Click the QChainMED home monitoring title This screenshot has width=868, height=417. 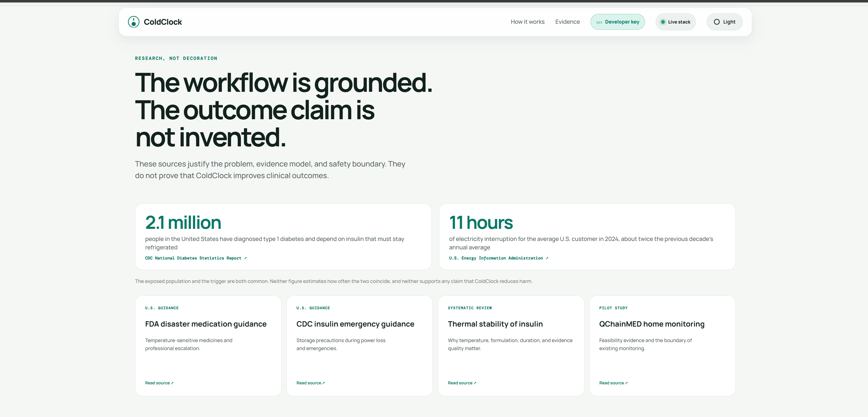click(651, 324)
